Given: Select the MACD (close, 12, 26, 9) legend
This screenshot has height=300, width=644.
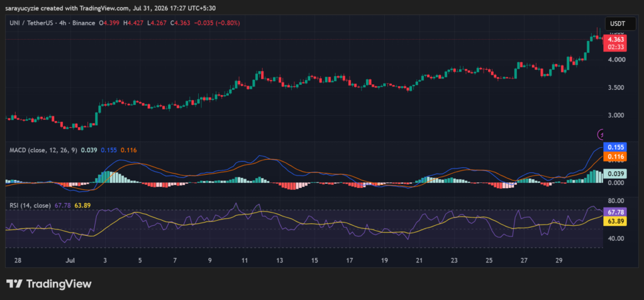Looking at the screenshot, I should click(x=43, y=150).
